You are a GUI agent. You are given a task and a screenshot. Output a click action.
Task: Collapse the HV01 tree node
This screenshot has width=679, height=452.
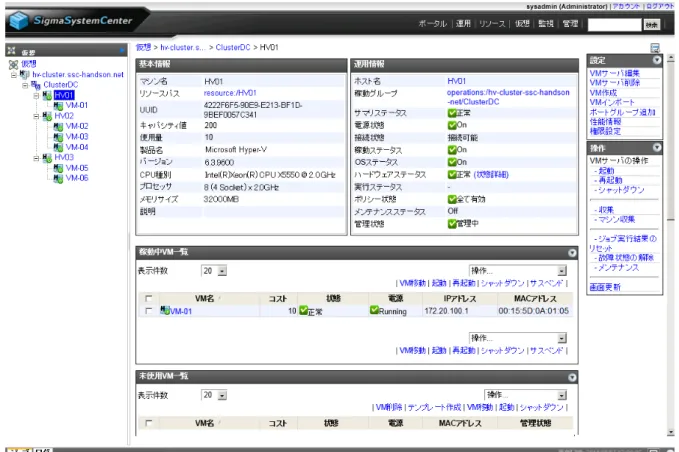click(36, 96)
